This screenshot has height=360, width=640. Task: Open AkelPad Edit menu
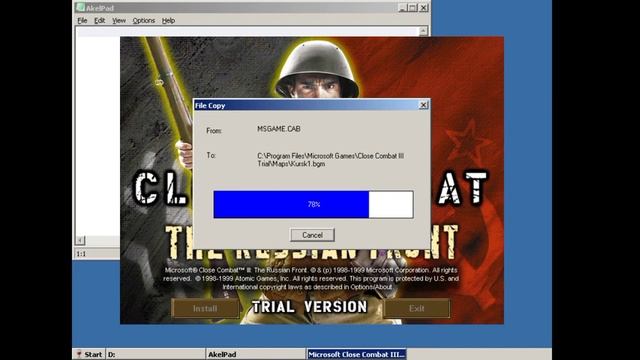(x=99, y=20)
